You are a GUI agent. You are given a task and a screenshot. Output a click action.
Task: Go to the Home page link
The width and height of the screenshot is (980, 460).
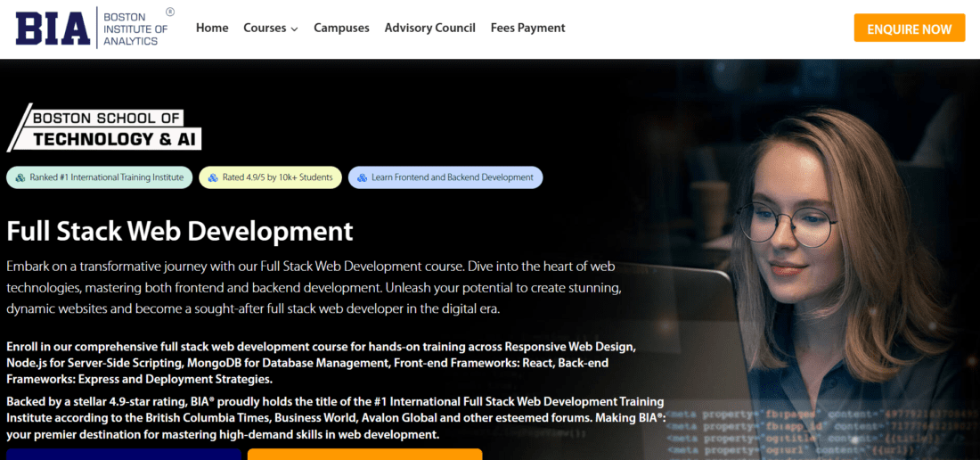coord(212,28)
